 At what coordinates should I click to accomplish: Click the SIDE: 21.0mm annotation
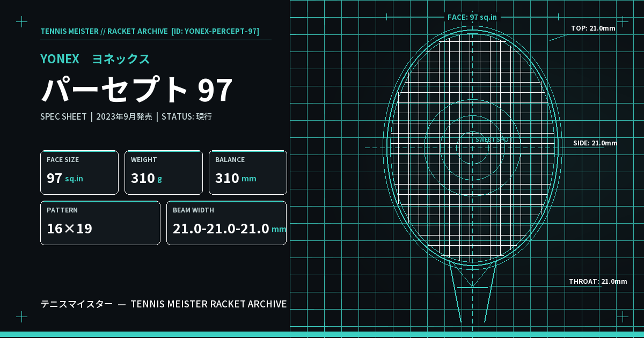595,143
